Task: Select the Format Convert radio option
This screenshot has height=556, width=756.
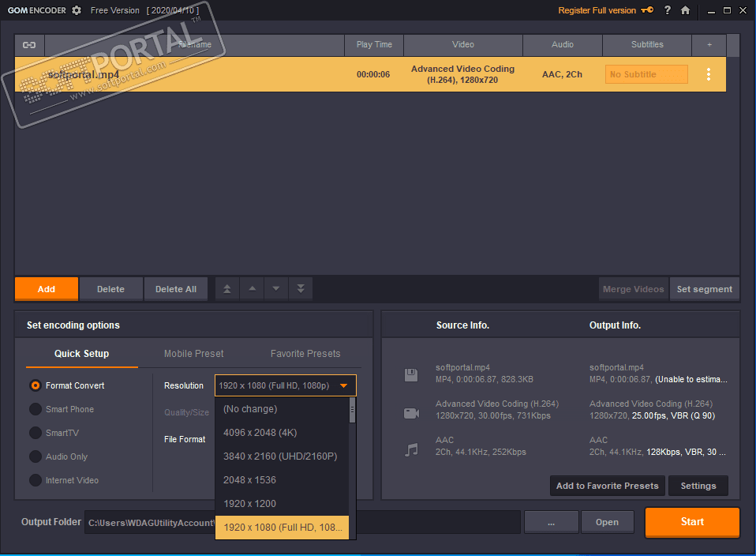Action: pos(36,385)
